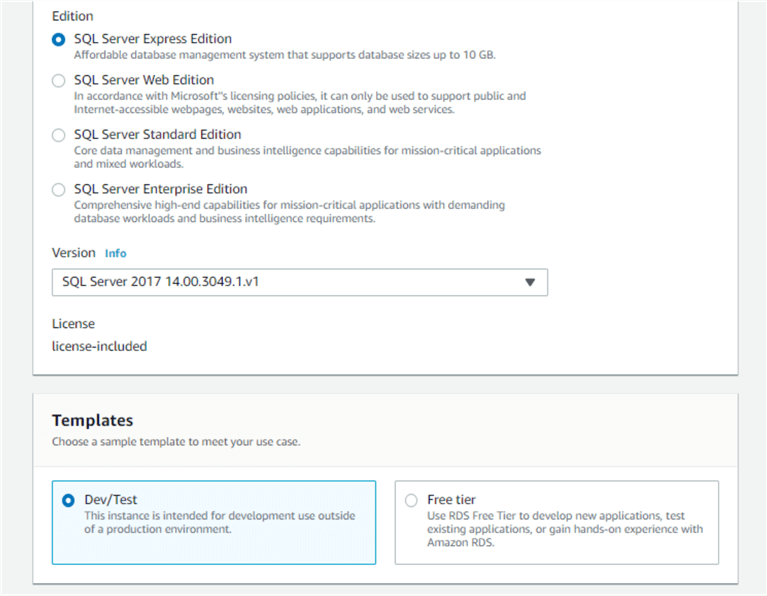767x596 pixels.
Task: Click the Version dropdown arrow icon
Action: point(530,282)
